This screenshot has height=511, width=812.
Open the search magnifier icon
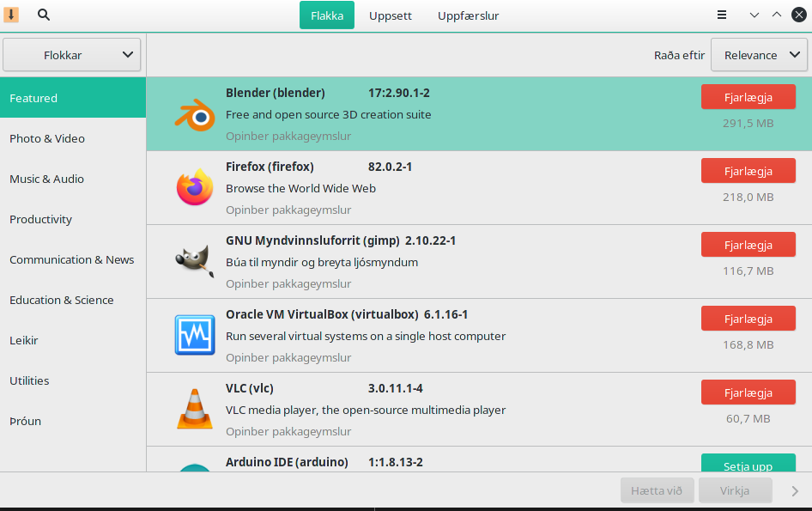[44, 15]
